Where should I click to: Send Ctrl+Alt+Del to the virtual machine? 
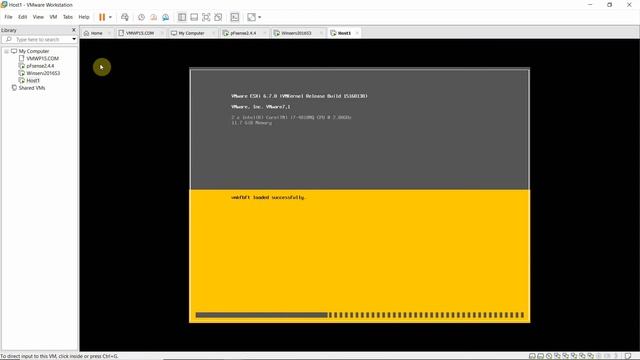pyautogui.click(x=125, y=17)
